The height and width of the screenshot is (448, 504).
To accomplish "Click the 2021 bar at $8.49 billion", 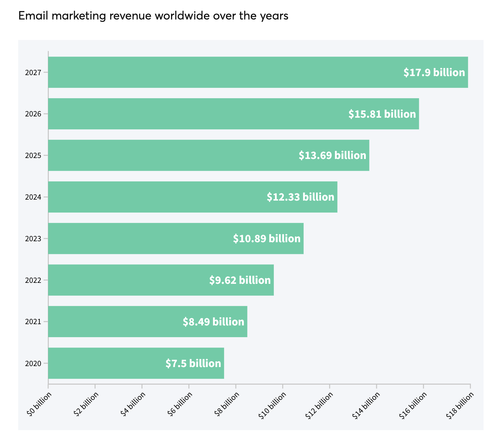I will tap(148, 322).
